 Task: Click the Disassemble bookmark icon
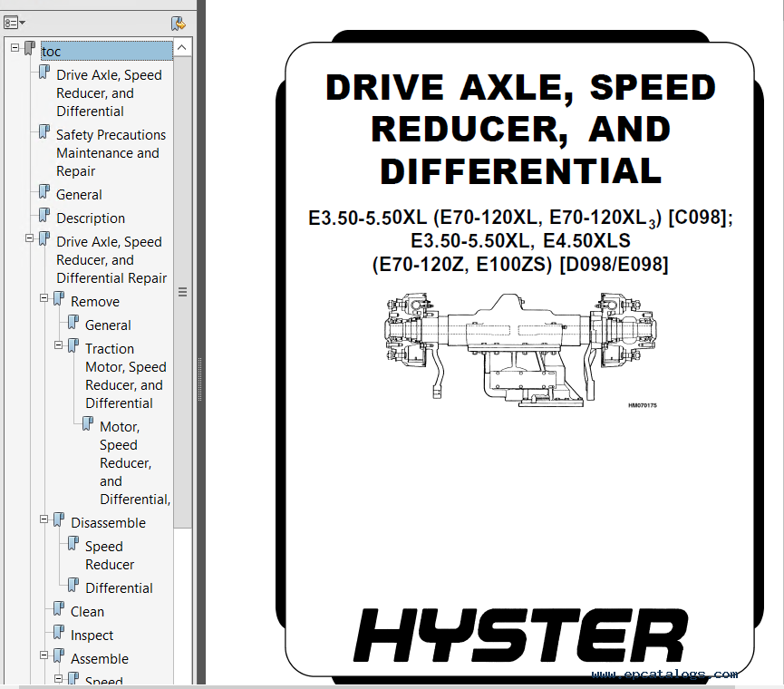pyautogui.click(x=59, y=520)
